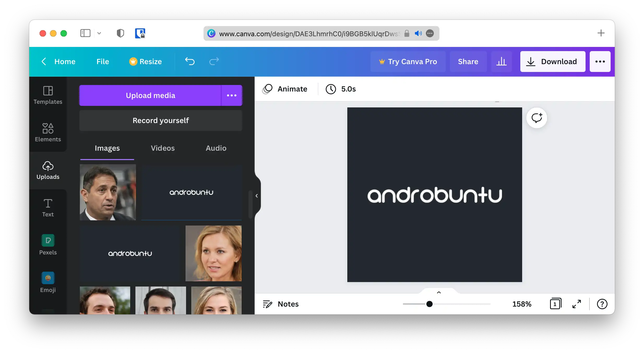Open the Record yourself feature
The height and width of the screenshot is (353, 644).
(160, 120)
